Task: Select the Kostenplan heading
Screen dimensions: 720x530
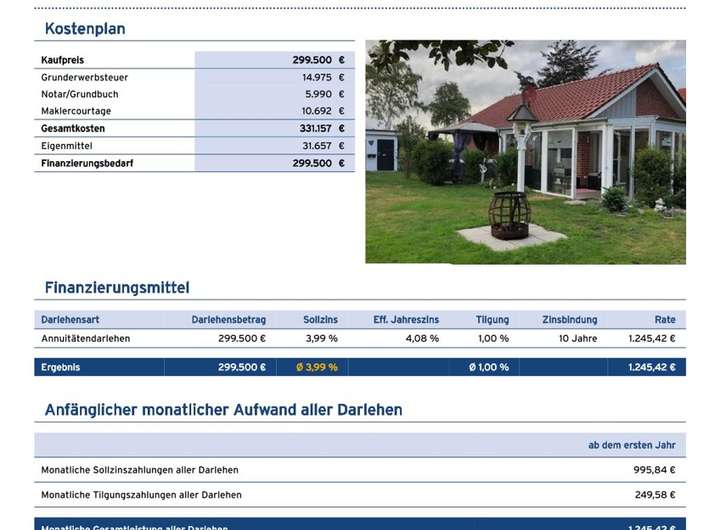Action: [x=85, y=28]
